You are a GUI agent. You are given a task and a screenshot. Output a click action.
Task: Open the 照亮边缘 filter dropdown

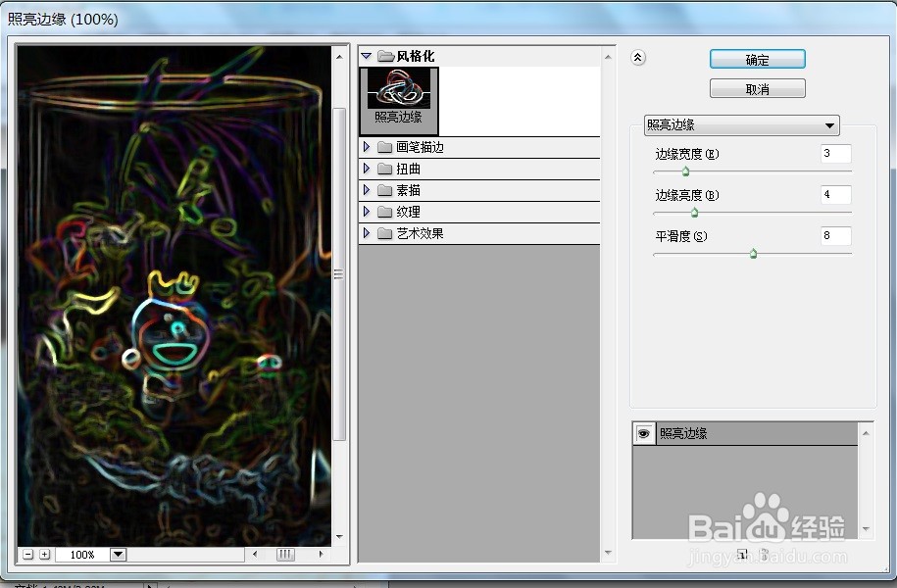pyautogui.click(x=742, y=125)
